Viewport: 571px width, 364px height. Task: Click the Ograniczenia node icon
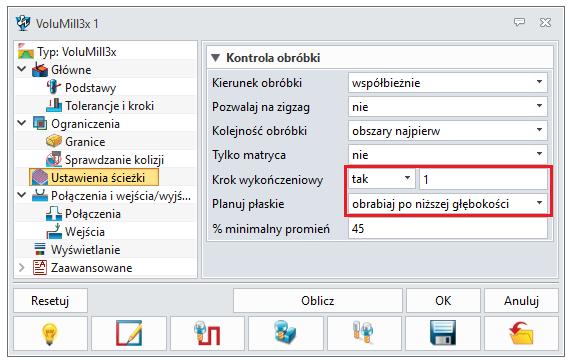[40, 123]
